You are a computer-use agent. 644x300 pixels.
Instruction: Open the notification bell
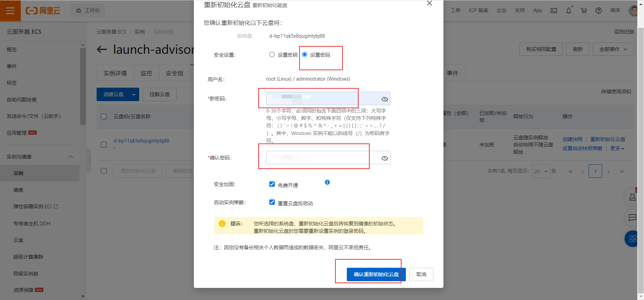pyautogui.click(x=569, y=10)
